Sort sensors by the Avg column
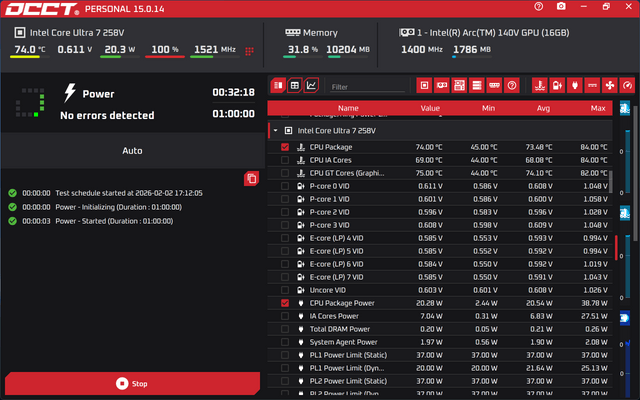 [543, 108]
